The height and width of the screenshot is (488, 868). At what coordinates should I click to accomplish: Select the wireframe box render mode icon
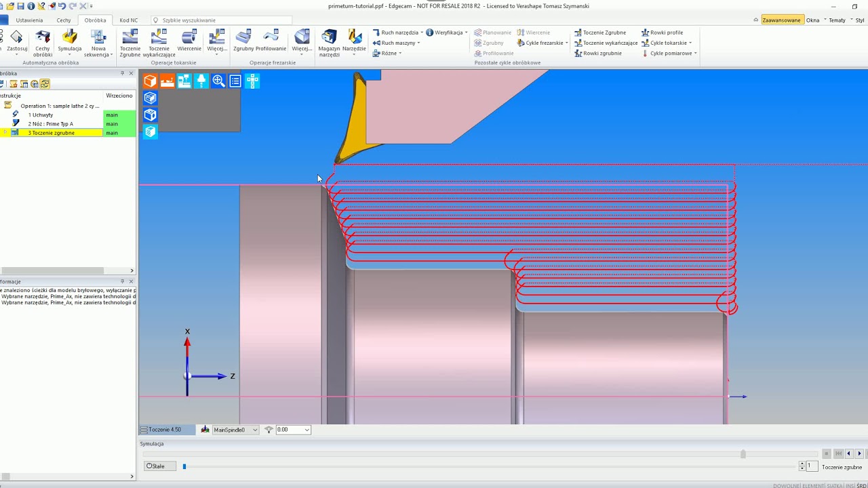150,98
